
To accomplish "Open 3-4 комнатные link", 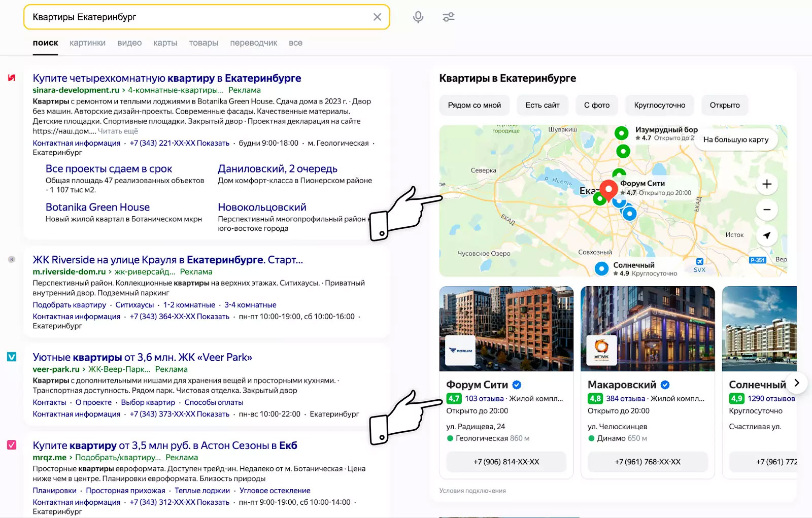I will click(250, 305).
